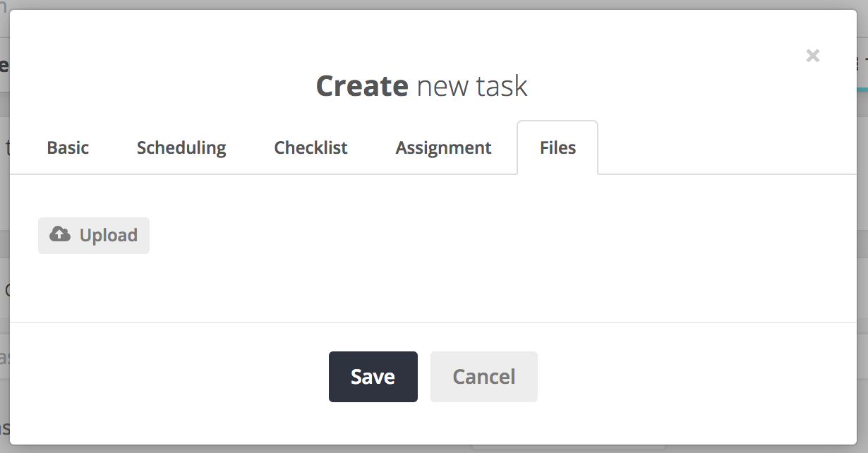Image resolution: width=868 pixels, height=453 pixels.
Task: Return to Basic task details
Action: point(68,147)
